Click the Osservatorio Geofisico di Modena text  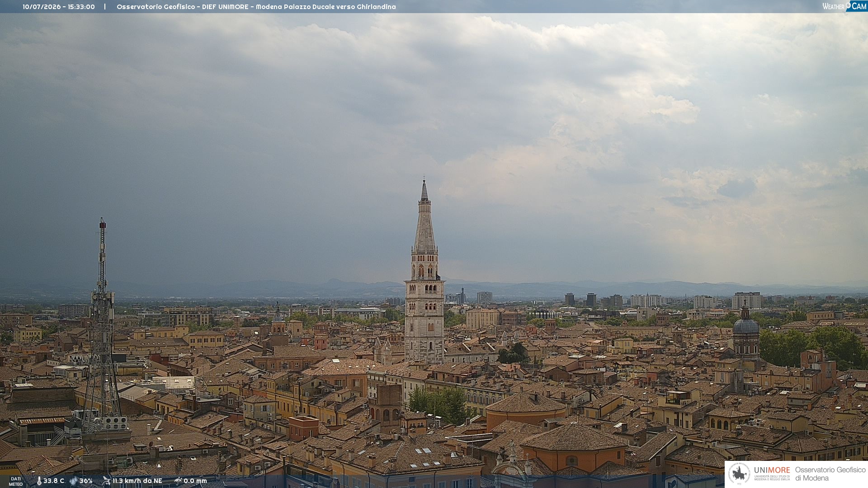click(x=830, y=474)
